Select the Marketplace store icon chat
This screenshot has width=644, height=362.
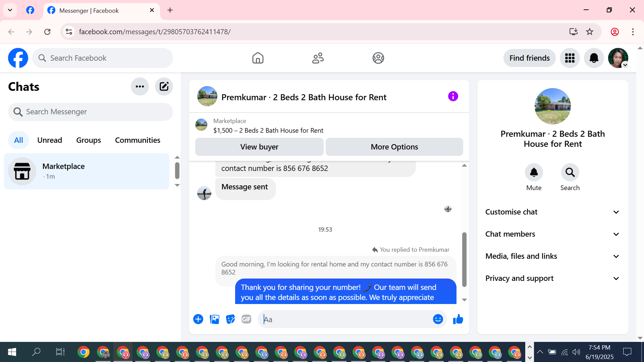(x=22, y=171)
